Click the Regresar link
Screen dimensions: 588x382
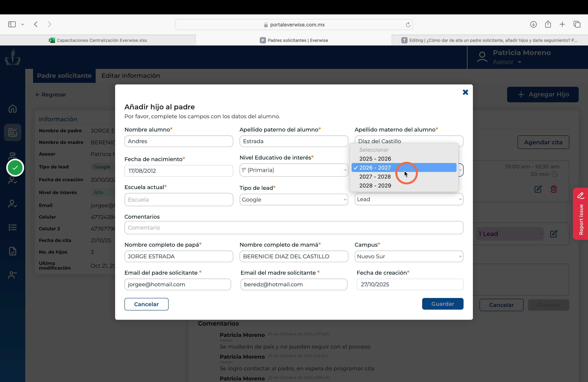51,95
